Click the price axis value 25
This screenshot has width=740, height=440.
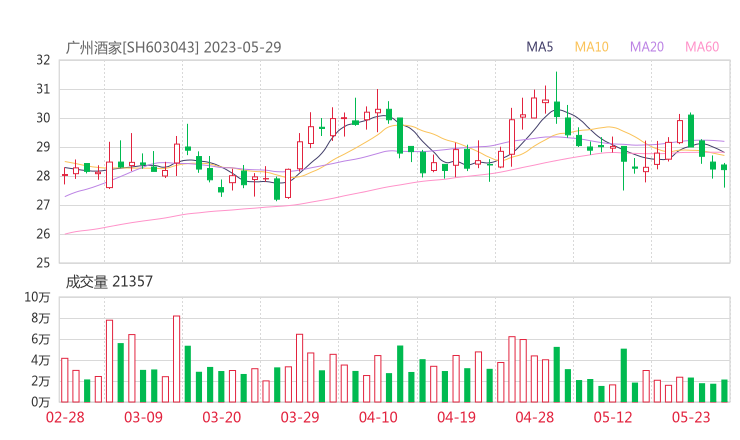[x=43, y=263]
